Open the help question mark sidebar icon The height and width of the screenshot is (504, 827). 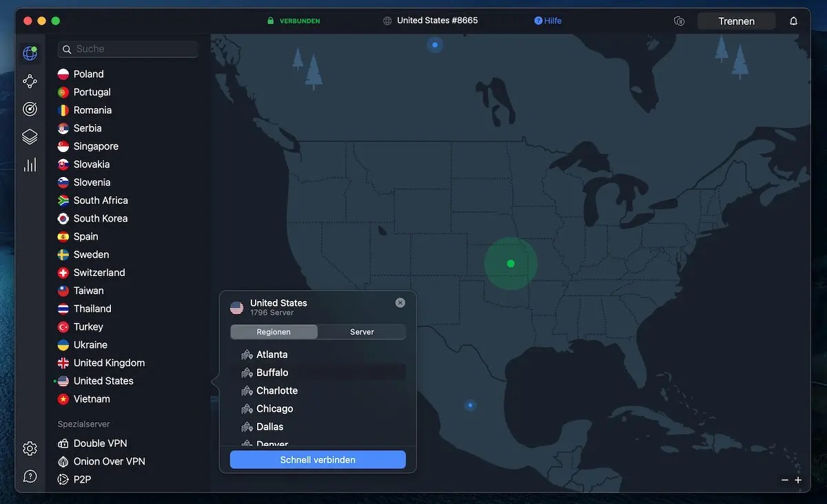(30, 476)
